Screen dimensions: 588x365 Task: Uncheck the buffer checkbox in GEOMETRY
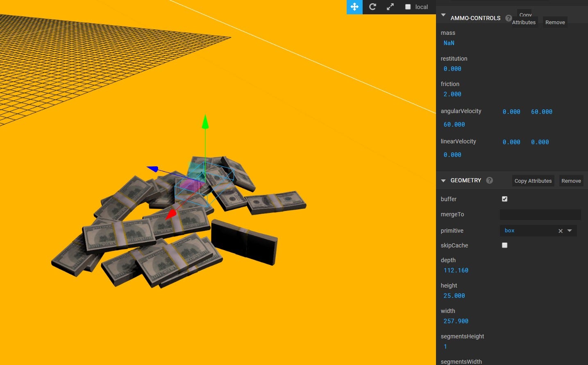coord(504,199)
